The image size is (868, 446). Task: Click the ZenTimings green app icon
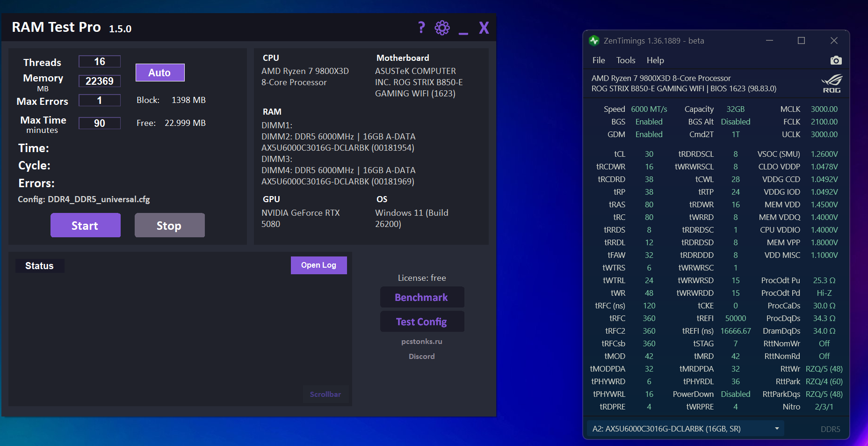[x=594, y=41]
